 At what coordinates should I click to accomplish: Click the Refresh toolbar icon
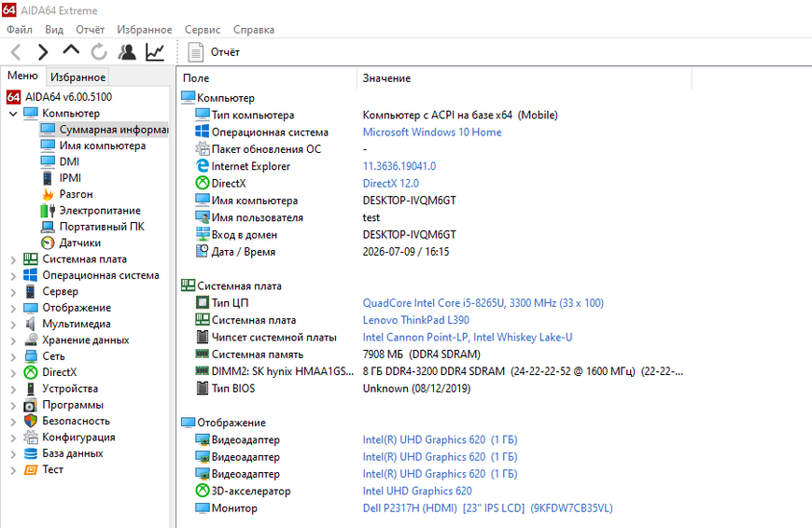tap(99, 51)
